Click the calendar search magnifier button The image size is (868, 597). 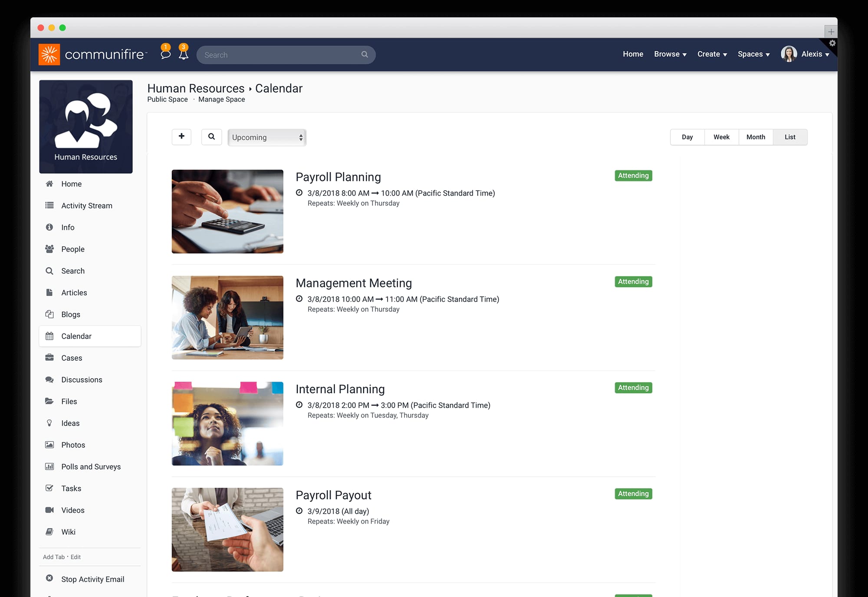[211, 137]
